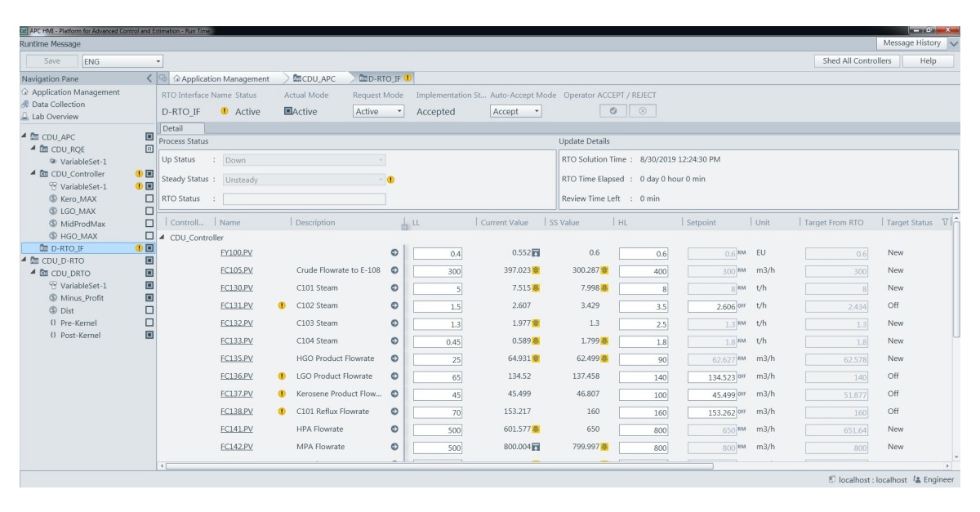This screenshot has width=980, height=512.
Task: Open details arrow for FC135.PV row
Action: 395,358
